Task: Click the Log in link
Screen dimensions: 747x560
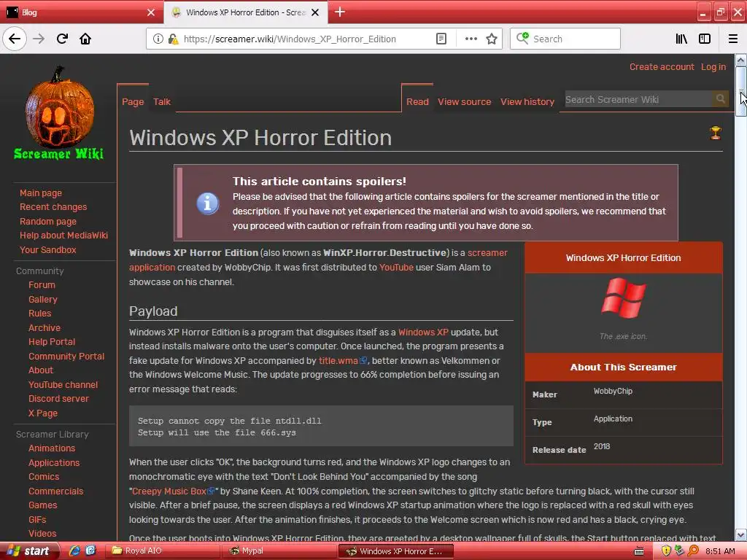Action: 713,66
